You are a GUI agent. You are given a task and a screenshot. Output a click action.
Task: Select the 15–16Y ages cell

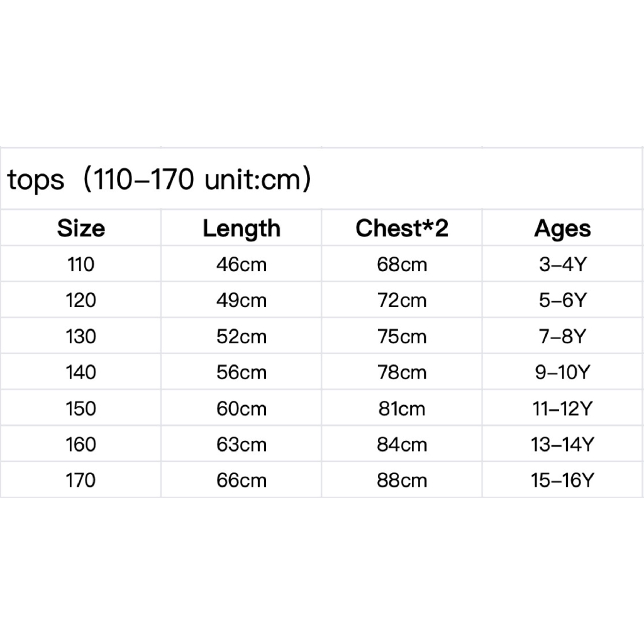[x=563, y=481]
